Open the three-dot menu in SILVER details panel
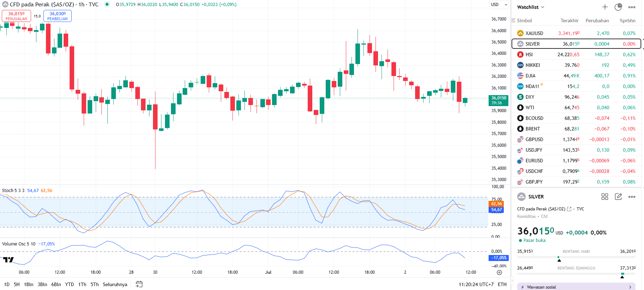This screenshot has width=644, height=290. point(632,197)
